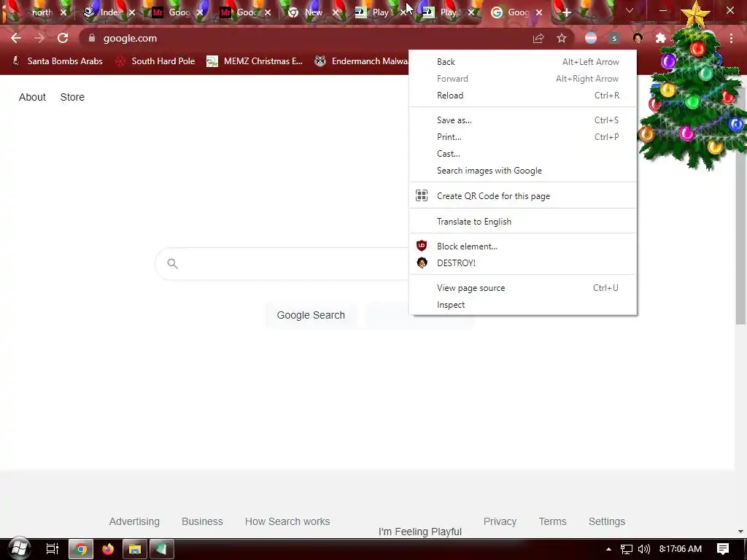Choose Reload in context menu
Image resolution: width=747 pixels, height=560 pixels.
point(522,96)
